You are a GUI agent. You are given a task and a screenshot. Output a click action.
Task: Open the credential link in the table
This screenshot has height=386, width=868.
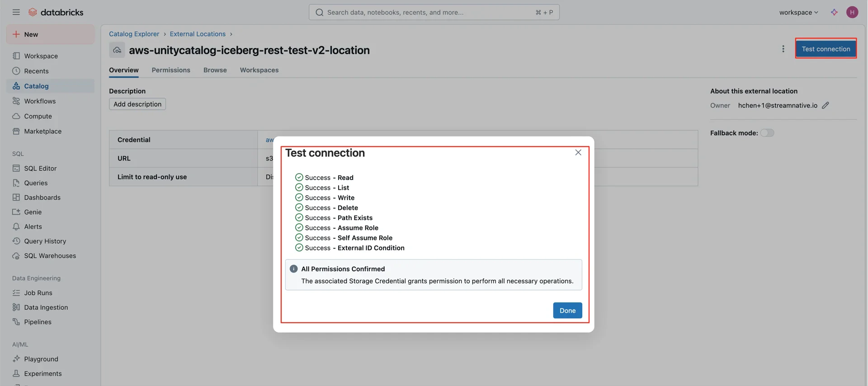[269, 140]
